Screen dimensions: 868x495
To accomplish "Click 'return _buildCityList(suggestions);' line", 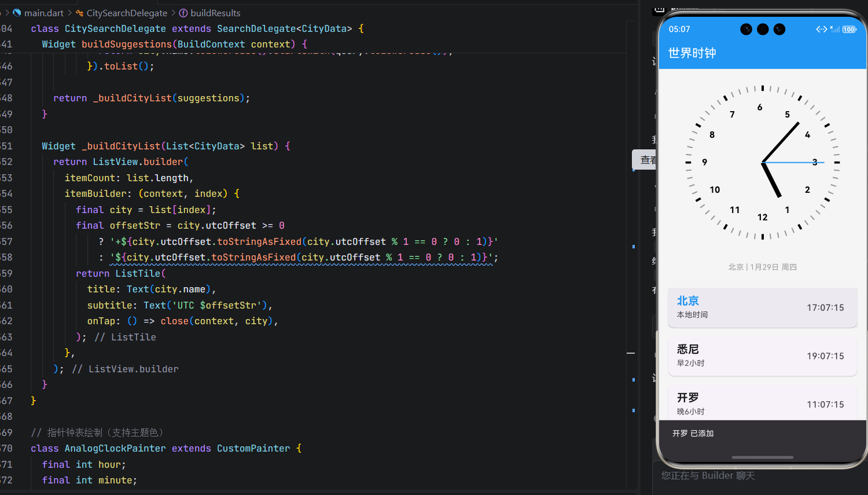I will click(x=152, y=98).
